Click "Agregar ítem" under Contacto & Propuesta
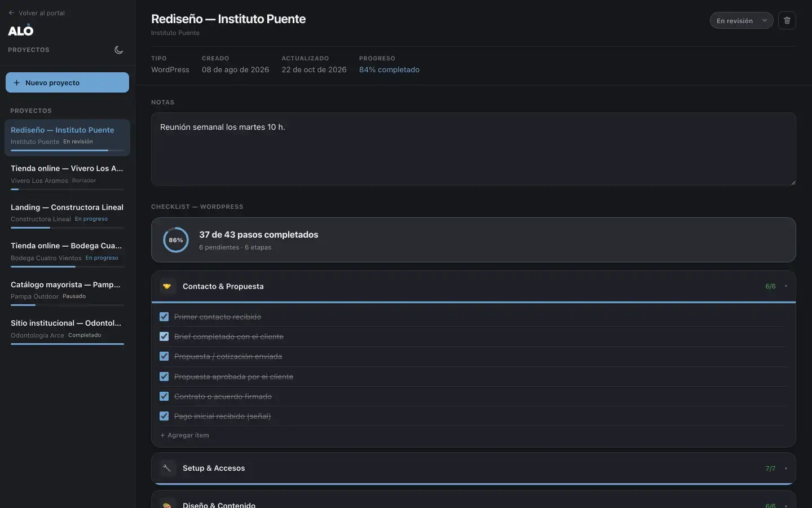 [185, 435]
